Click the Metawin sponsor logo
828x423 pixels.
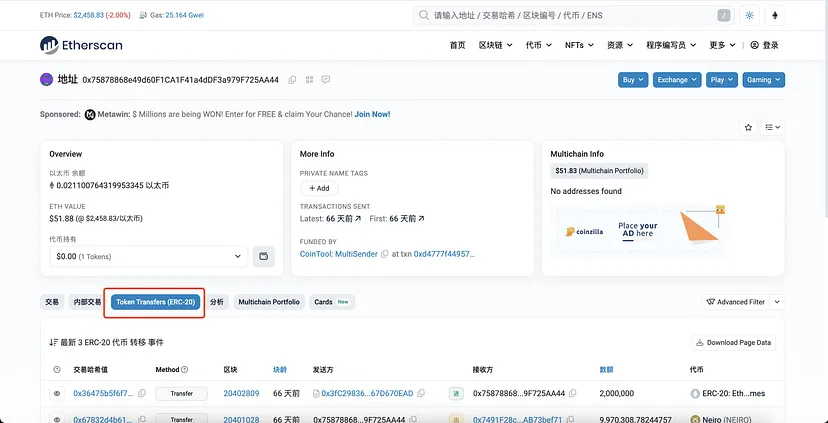pyautogui.click(x=90, y=115)
